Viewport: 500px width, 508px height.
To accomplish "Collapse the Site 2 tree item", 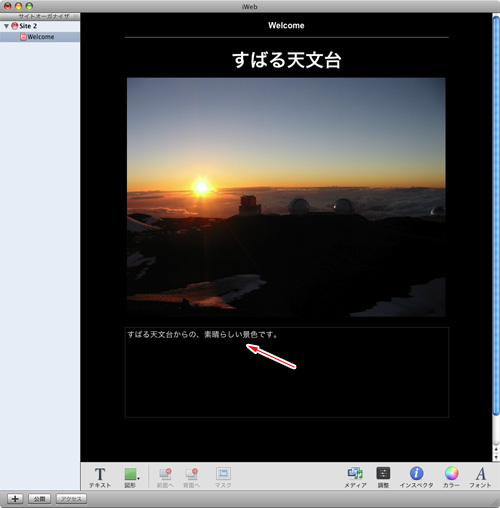I will (6, 26).
